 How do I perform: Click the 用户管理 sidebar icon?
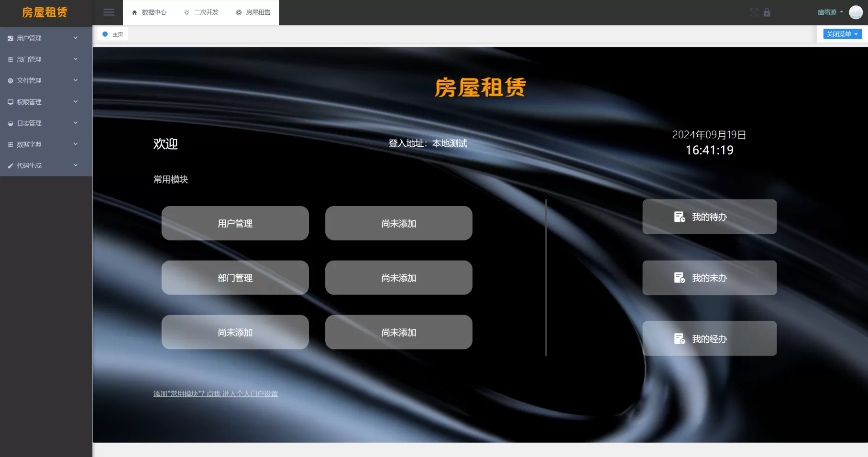coord(10,38)
